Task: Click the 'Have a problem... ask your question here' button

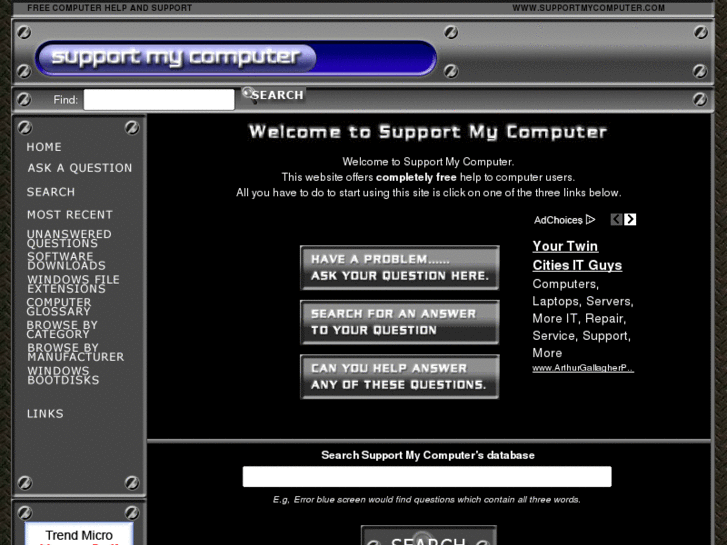Action: pyautogui.click(x=400, y=268)
